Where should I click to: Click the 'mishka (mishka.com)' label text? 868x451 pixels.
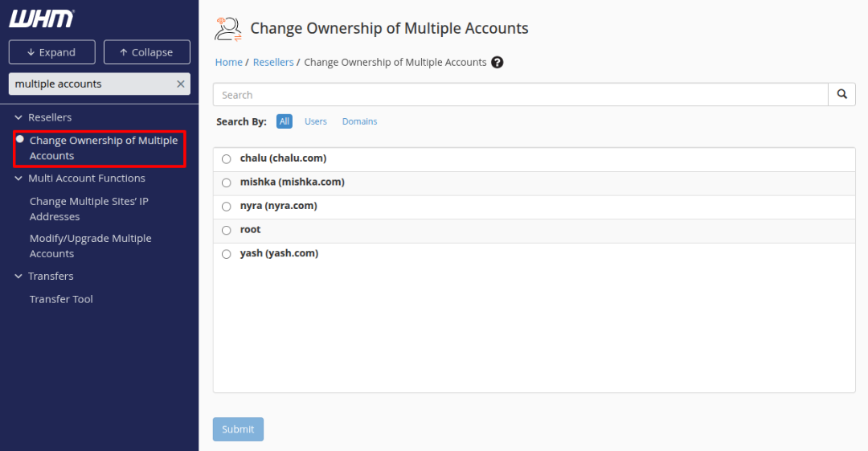[293, 182]
